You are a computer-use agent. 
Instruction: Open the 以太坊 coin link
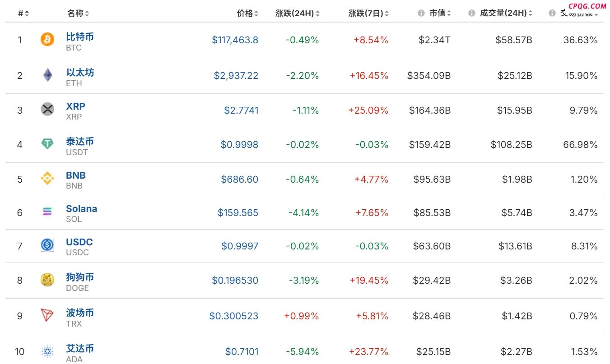coord(80,72)
